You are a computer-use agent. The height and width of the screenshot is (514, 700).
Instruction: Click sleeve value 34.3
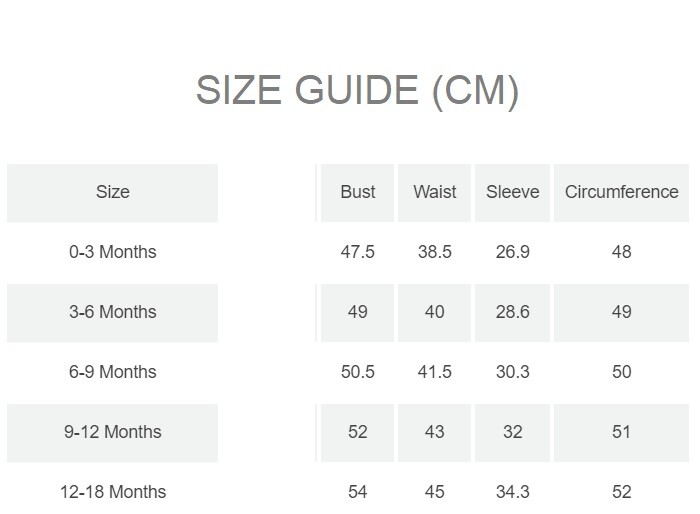coord(513,492)
